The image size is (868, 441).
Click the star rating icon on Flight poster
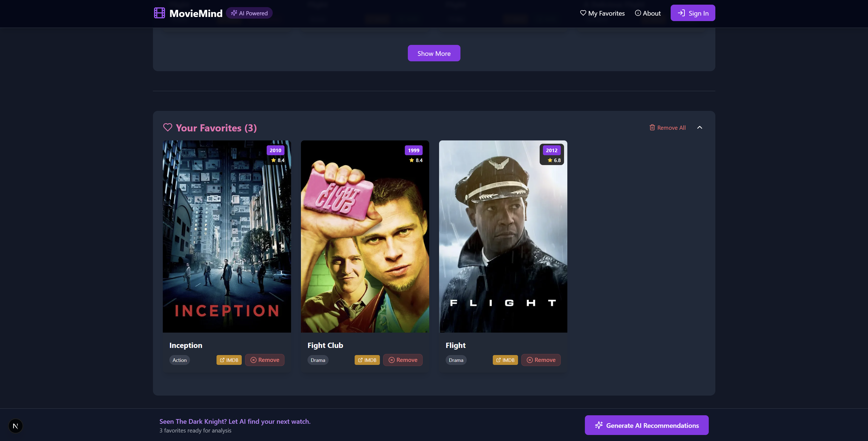[550, 160]
